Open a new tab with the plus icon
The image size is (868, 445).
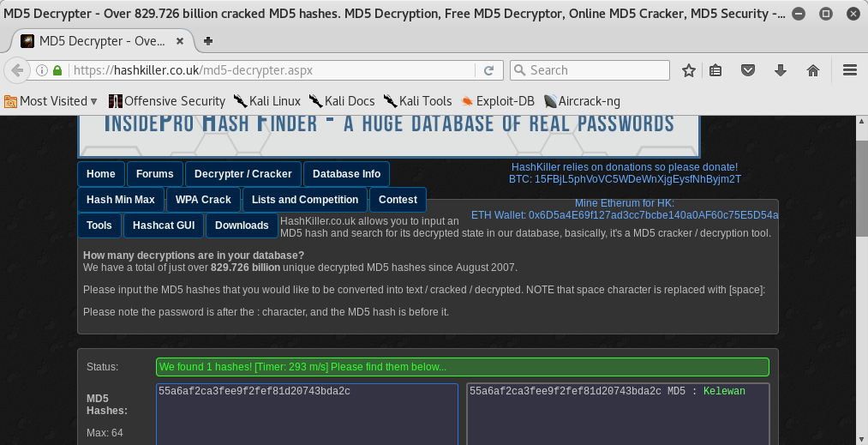208,41
